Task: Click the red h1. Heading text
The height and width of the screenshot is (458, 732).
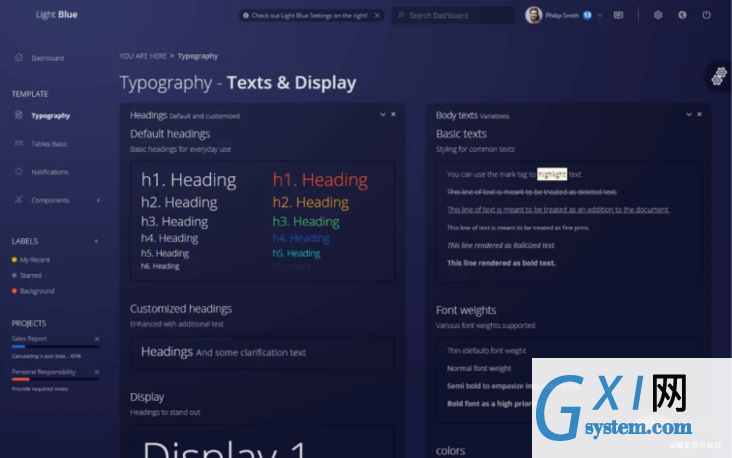Action: pos(320,180)
